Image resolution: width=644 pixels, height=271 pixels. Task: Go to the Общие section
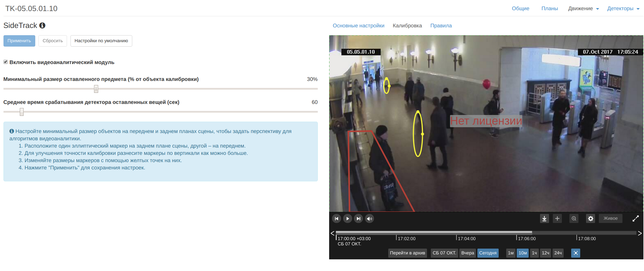pyautogui.click(x=521, y=8)
